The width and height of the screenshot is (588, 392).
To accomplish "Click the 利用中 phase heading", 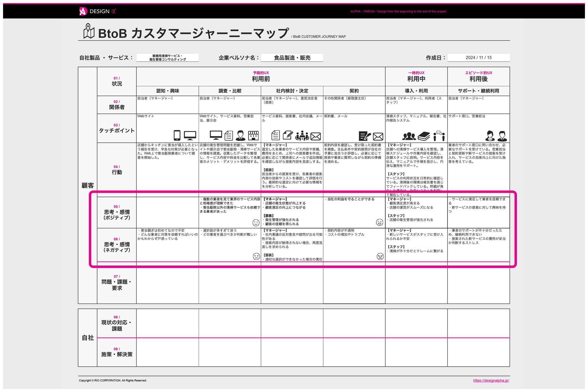I will coord(416,77).
